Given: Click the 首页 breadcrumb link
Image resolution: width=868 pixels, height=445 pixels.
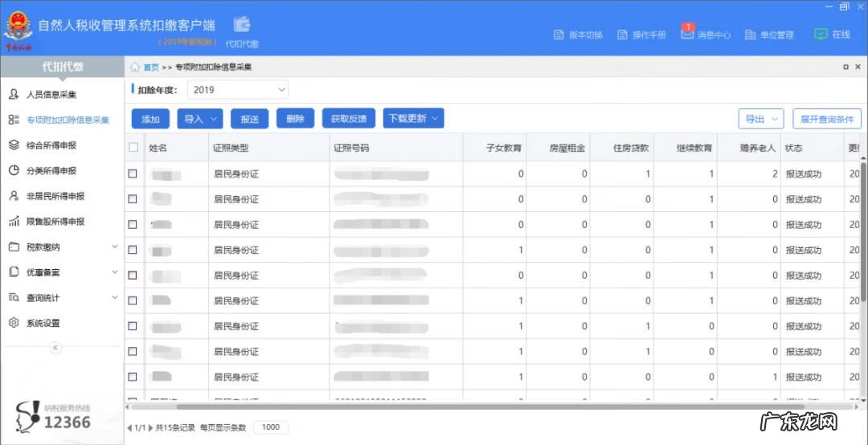Looking at the screenshot, I should point(151,67).
